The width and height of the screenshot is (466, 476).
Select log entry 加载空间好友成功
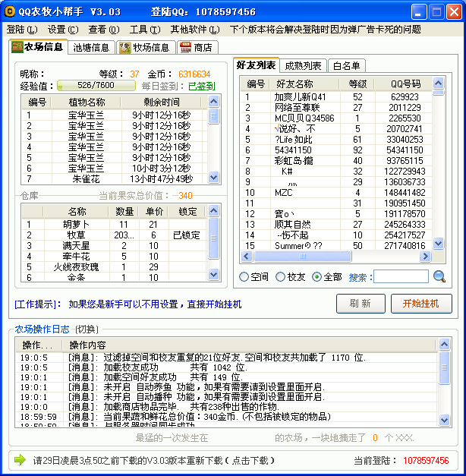click(x=226, y=377)
